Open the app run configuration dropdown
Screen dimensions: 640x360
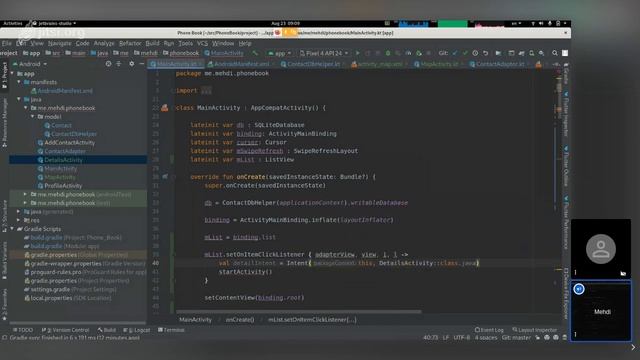(280, 53)
